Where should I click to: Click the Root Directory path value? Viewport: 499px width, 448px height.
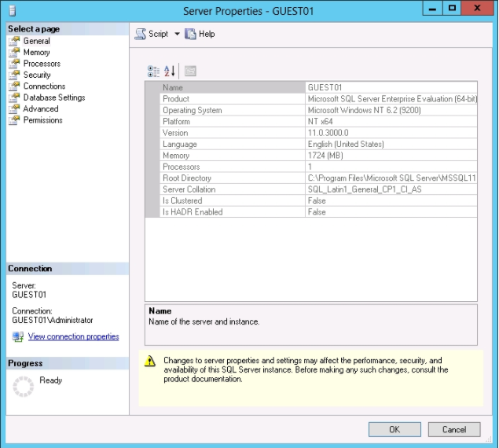tap(392, 178)
